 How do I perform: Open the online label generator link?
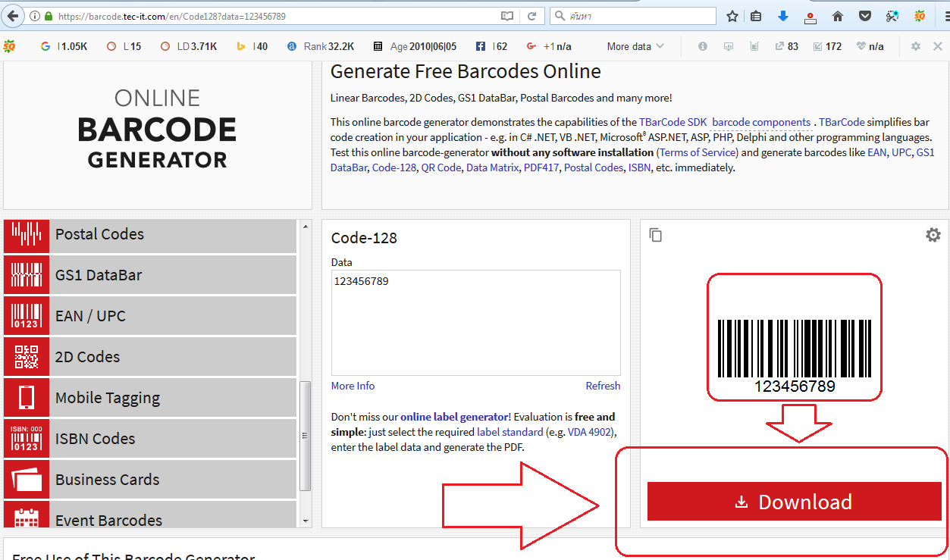[x=454, y=417]
